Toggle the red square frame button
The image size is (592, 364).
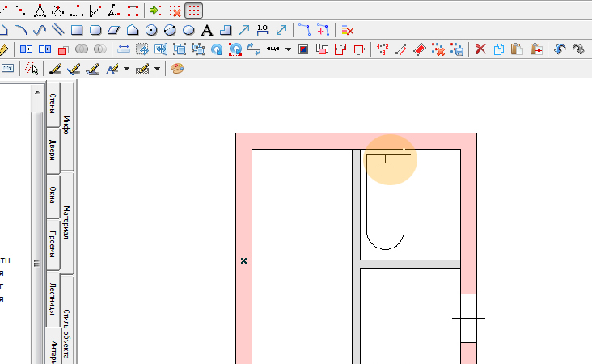pos(133,11)
